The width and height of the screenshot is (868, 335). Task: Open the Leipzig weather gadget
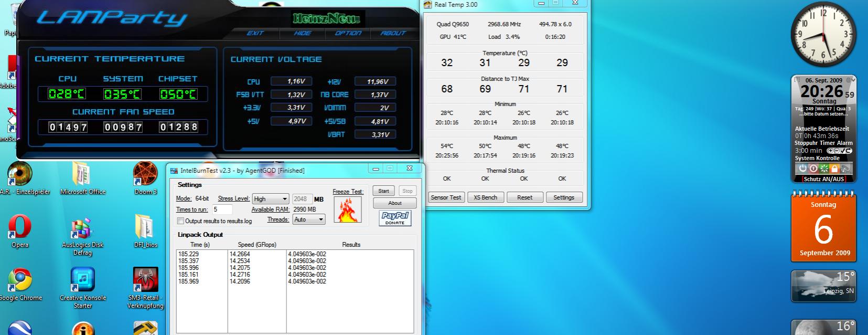[823, 286]
